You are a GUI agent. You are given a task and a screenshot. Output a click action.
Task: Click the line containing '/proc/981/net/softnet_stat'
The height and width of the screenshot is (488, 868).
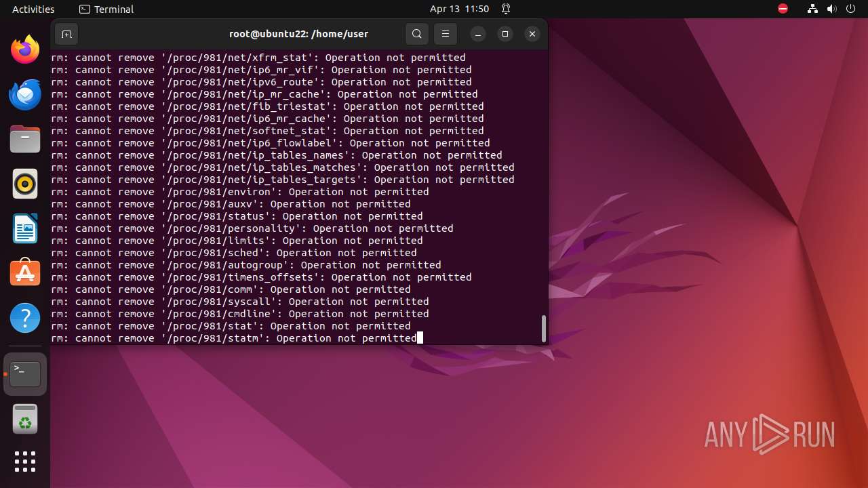267,131
